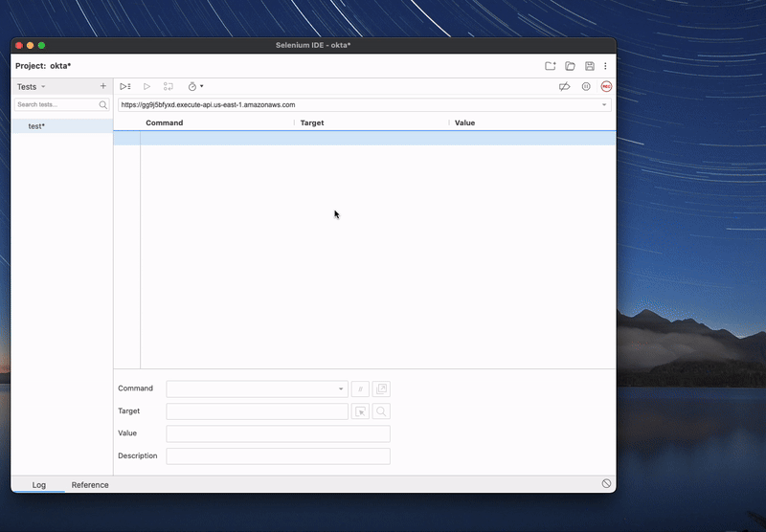Click the Value column header

coord(464,123)
